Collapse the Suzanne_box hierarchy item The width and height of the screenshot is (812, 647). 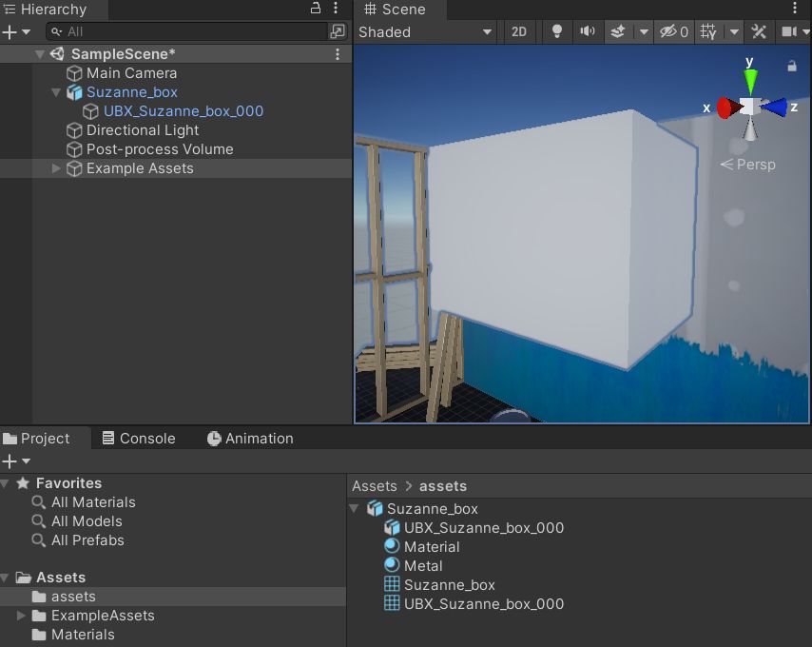(x=54, y=92)
